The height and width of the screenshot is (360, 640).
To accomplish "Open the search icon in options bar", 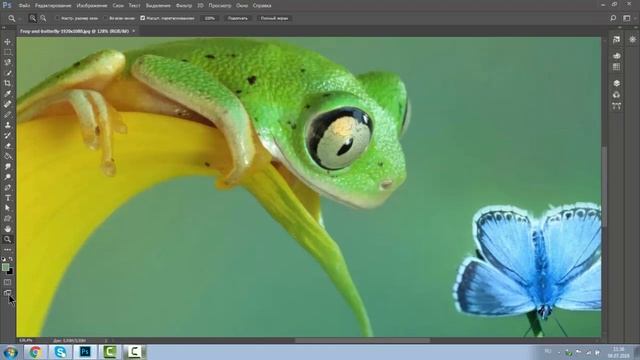I will coord(613,18).
